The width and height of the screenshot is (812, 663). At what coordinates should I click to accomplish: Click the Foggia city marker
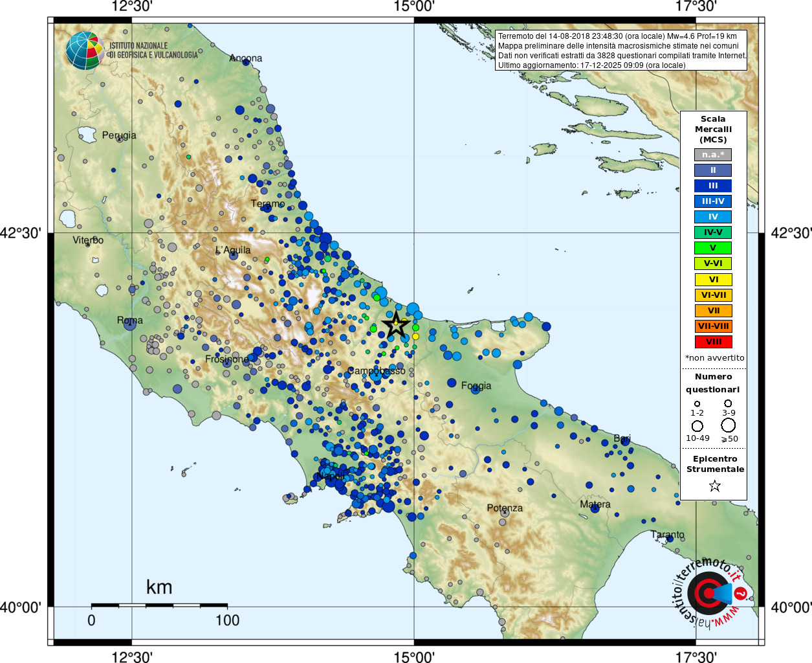point(476,390)
